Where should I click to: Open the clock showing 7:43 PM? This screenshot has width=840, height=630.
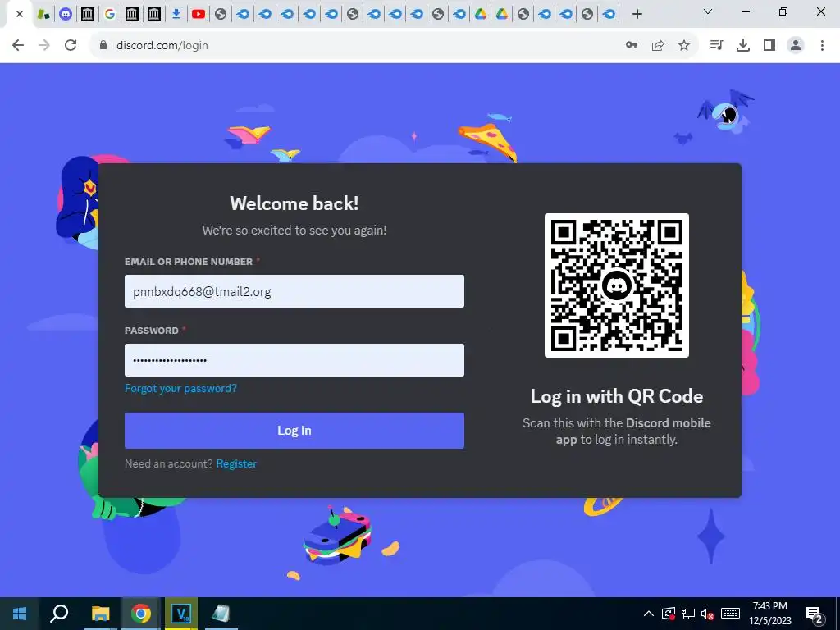(x=769, y=614)
